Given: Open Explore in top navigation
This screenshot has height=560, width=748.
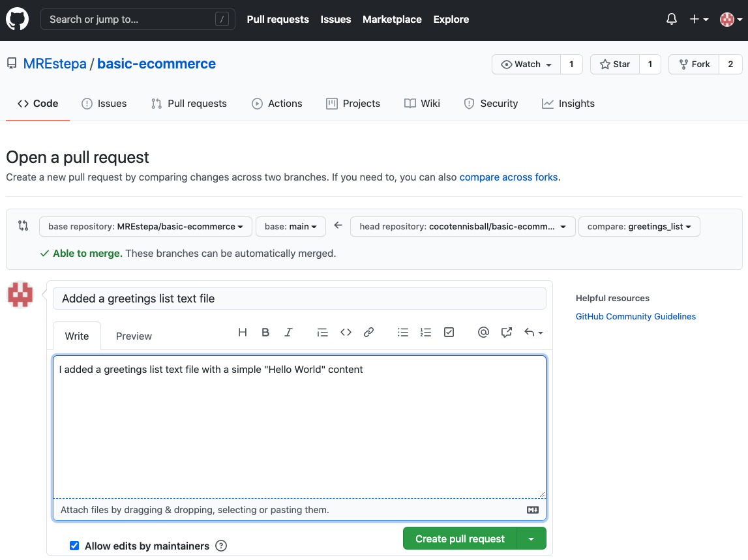Looking at the screenshot, I should coord(451,20).
